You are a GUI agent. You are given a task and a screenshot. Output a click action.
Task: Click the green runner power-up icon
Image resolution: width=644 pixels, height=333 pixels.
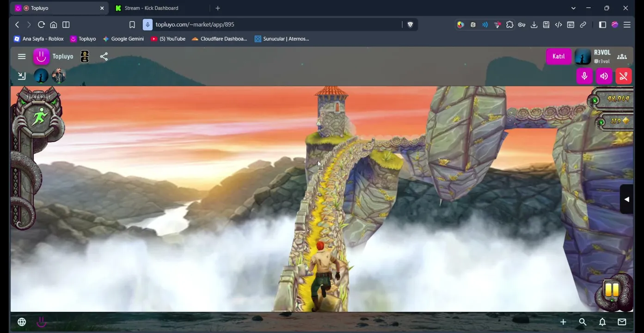coord(40,117)
